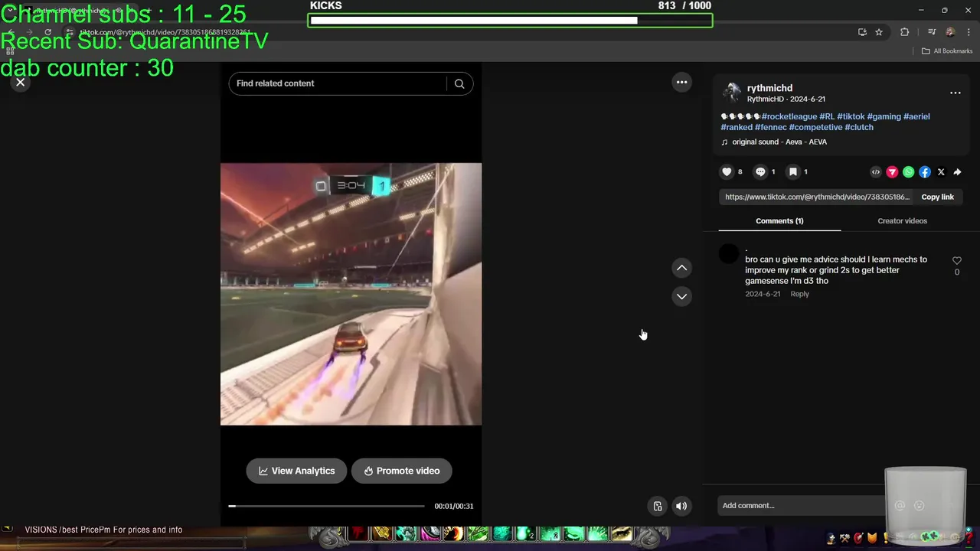Screen dimensions: 980x551
Task: Open the #tiktok hashtag
Action: 851,116
